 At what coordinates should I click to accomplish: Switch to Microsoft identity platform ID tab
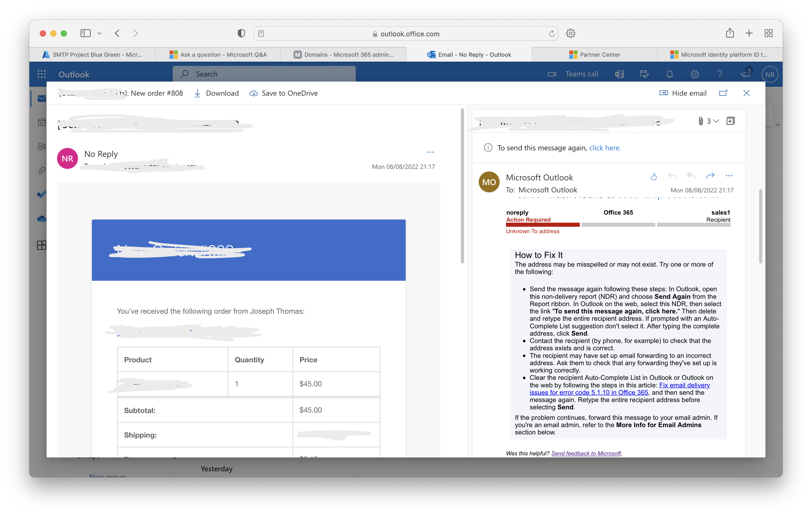pos(720,55)
